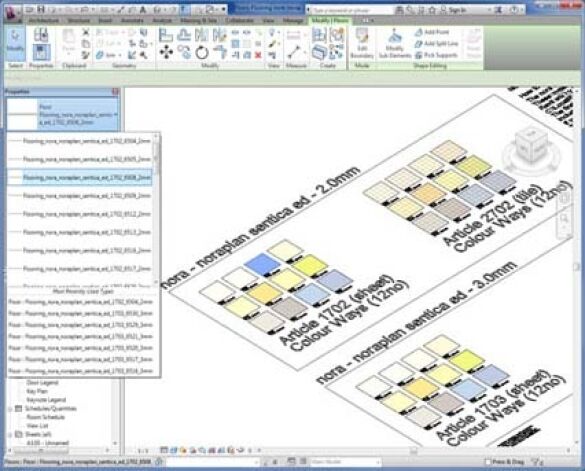Click the type list vertical scrollbar

point(156,210)
